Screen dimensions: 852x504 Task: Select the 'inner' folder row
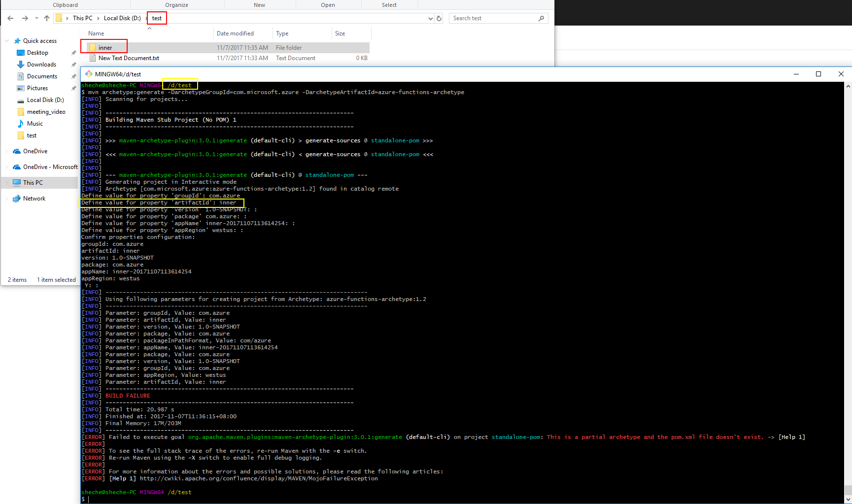[x=227, y=48]
